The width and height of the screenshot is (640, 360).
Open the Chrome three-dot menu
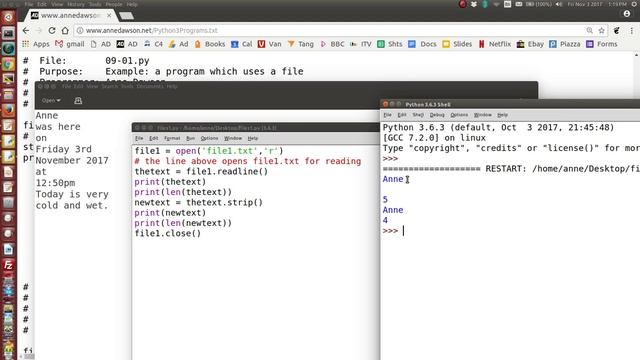631,31
